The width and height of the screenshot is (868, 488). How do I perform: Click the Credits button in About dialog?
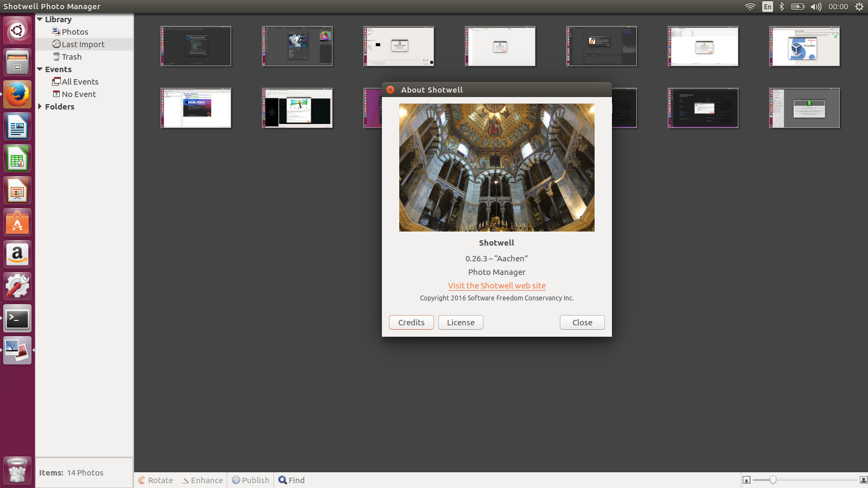pos(411,323)
